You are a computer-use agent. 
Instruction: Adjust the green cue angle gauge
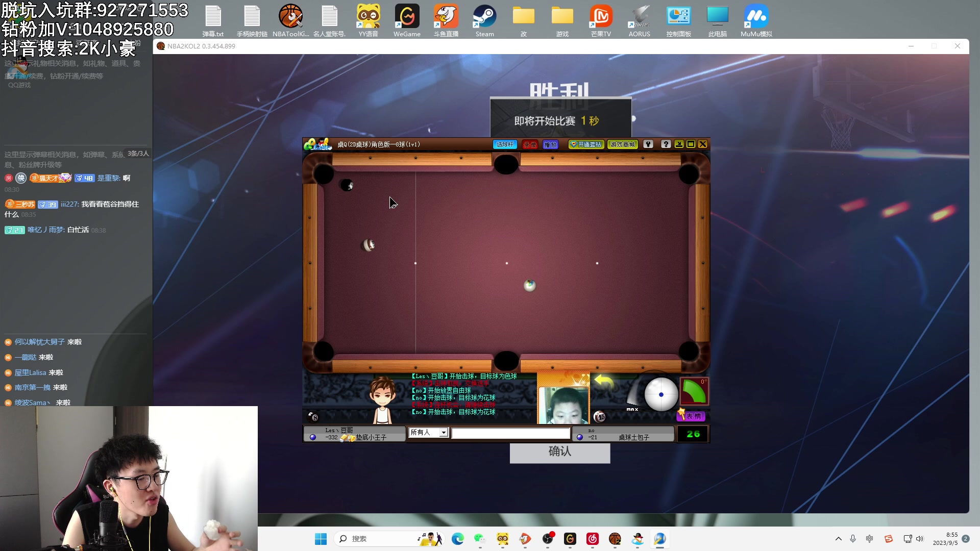pos(694,391)
